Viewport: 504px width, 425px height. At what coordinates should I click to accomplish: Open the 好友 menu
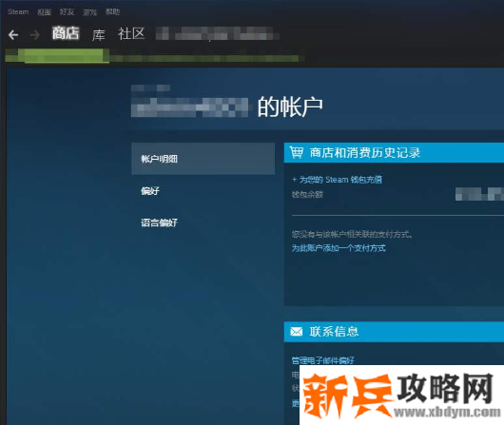coord(67,12)
